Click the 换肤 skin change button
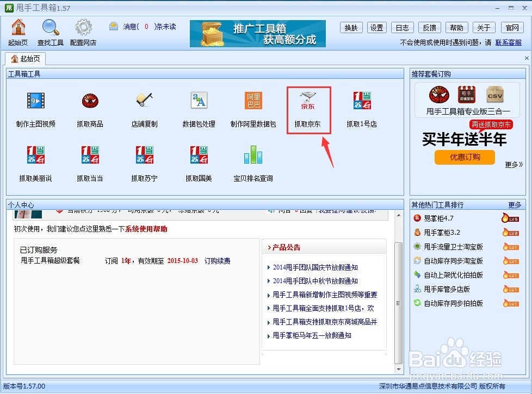Image resolution: width=532 pixels, height=394 pixels. click(351, 27)
